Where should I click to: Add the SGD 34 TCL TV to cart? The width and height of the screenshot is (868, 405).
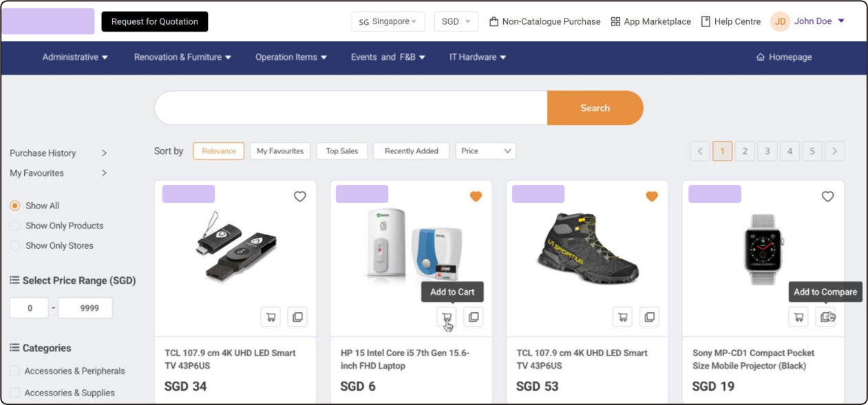(271, 317)
